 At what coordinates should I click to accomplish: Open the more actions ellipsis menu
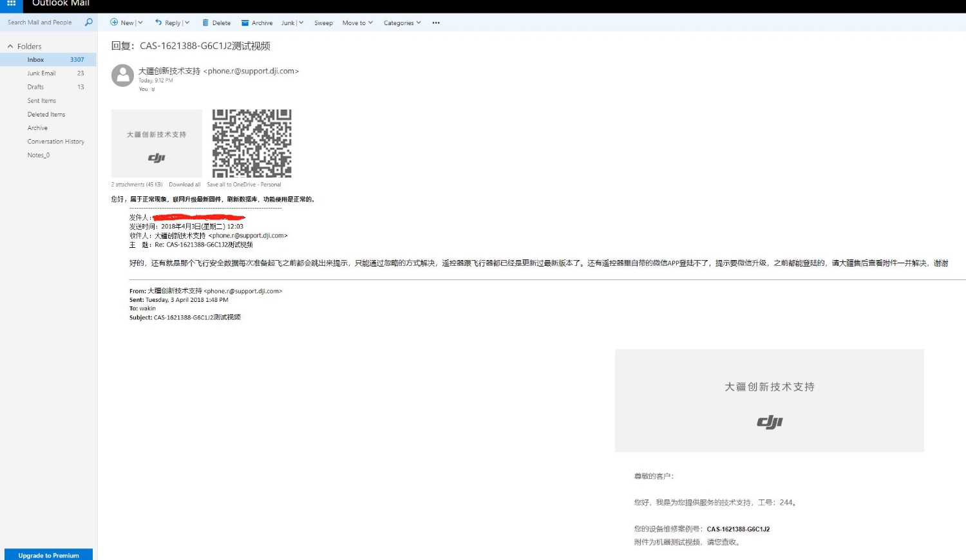[x=436, y=23]
